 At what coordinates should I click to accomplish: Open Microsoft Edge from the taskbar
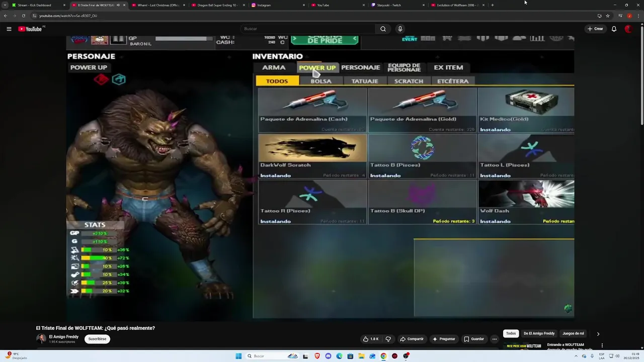coord(339,356)
